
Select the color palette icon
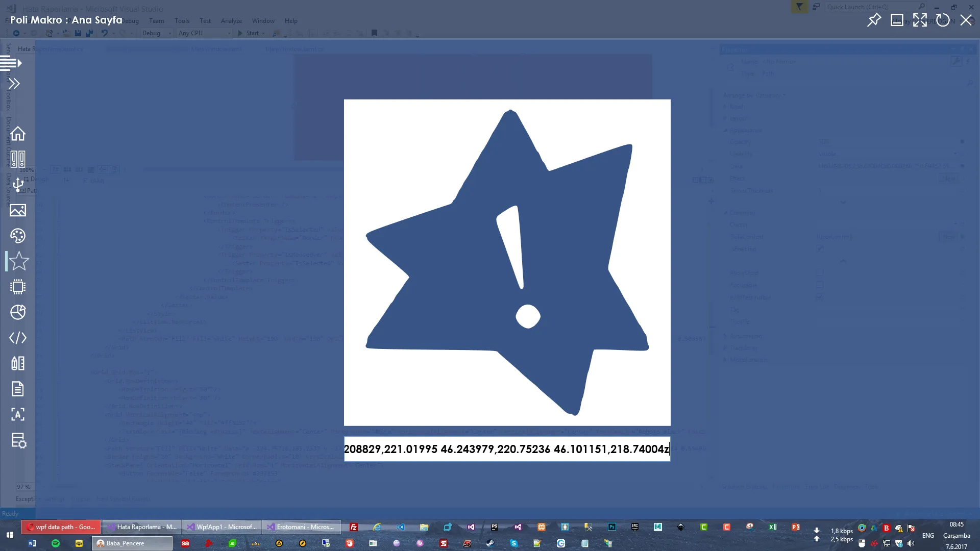(18, 236)
